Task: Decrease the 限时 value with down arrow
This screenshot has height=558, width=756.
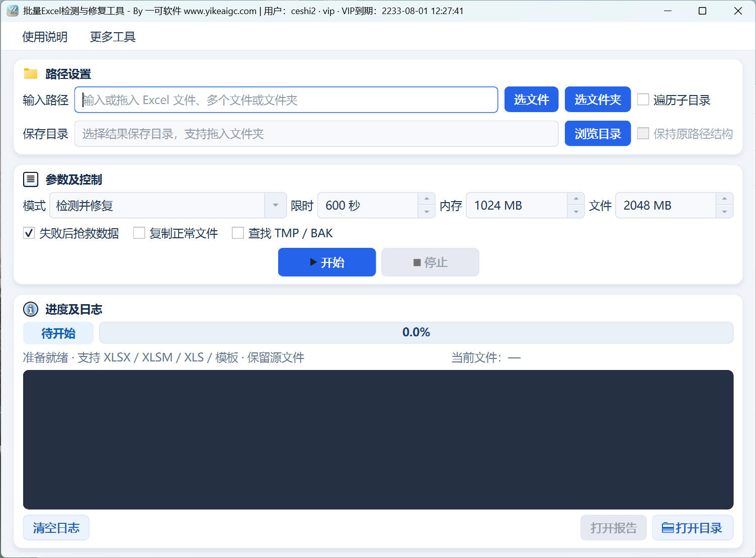Action: pos(427,212)
